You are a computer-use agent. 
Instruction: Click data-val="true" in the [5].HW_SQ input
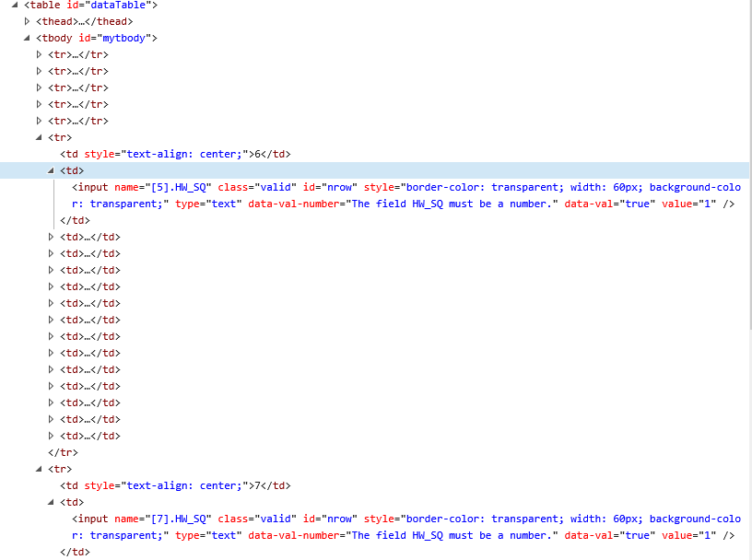(x=610, y=204)
